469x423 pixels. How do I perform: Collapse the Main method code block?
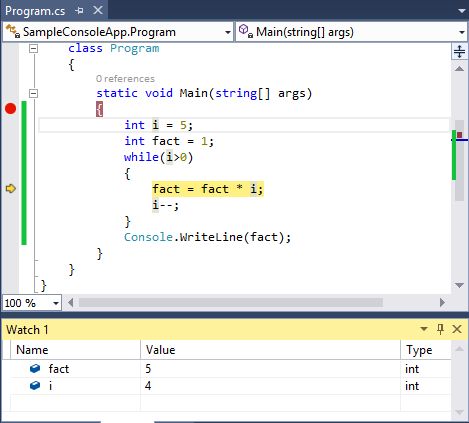pos(33,93)
